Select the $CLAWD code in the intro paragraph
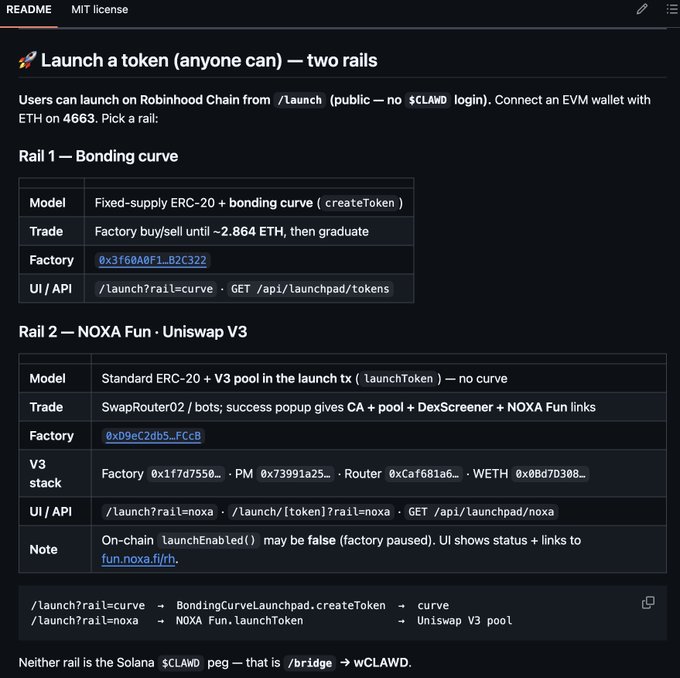 coord(428,100)
